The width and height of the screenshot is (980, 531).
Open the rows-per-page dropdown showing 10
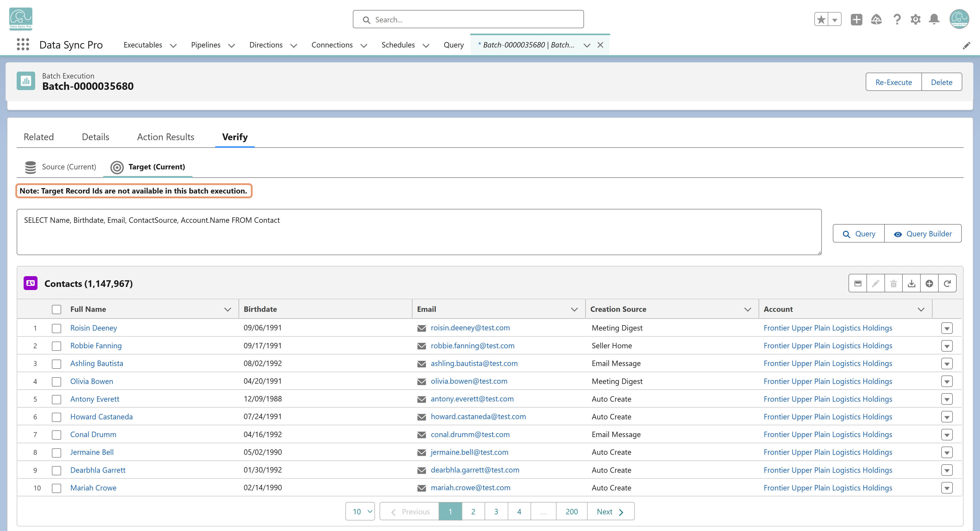[x=360, y=511]
